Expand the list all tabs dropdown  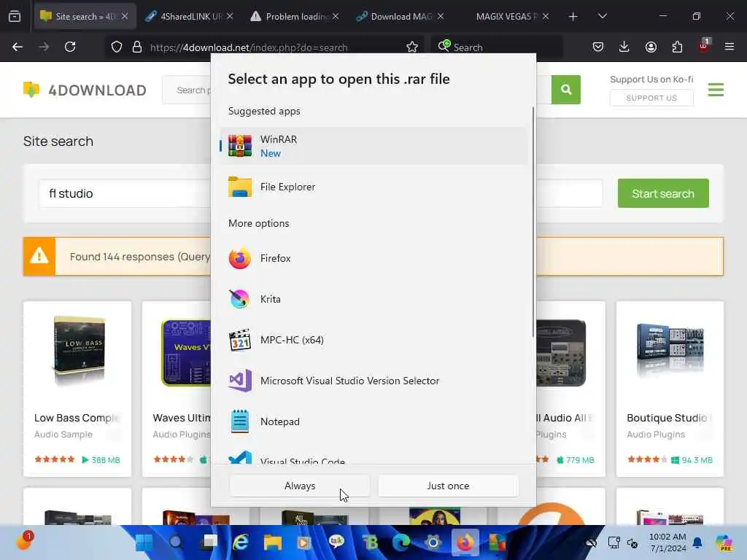click(602, 16)
